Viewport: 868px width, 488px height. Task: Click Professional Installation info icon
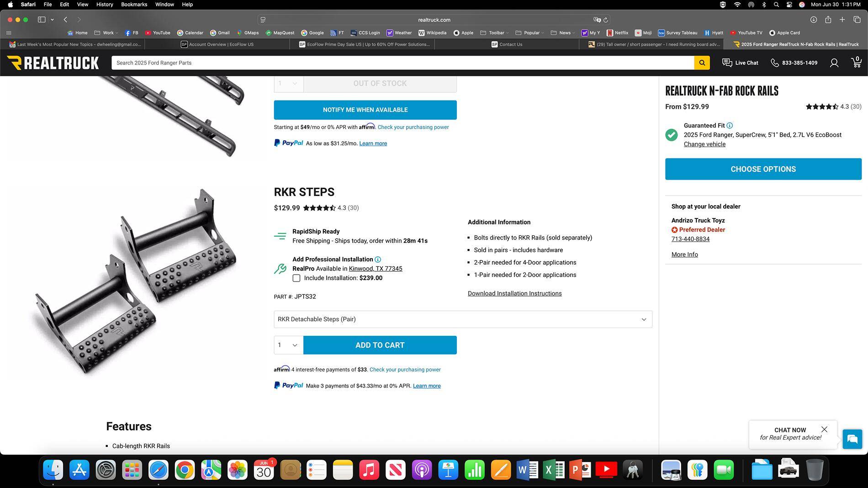click(x=378, y=260)
